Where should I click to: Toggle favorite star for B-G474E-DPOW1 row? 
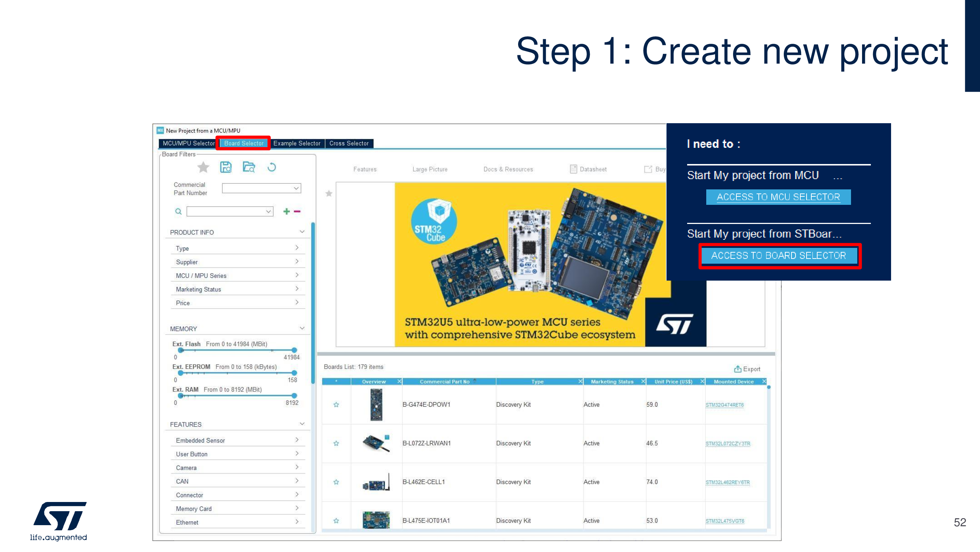tap(336, 405)
